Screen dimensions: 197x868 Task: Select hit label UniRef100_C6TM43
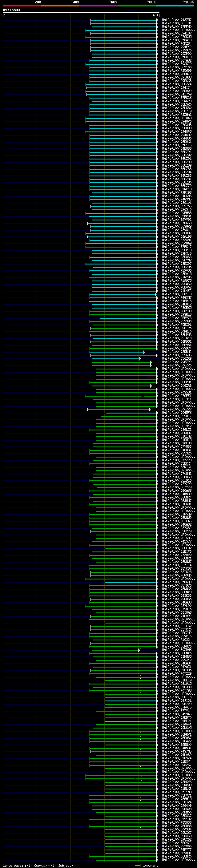tap(176, 118)
